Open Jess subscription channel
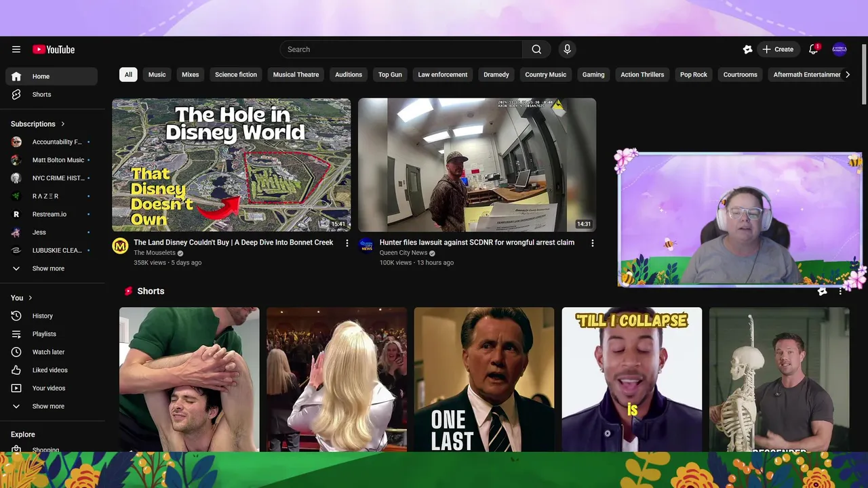The width and height of the screenshot is (868, 488). point(52,232)
